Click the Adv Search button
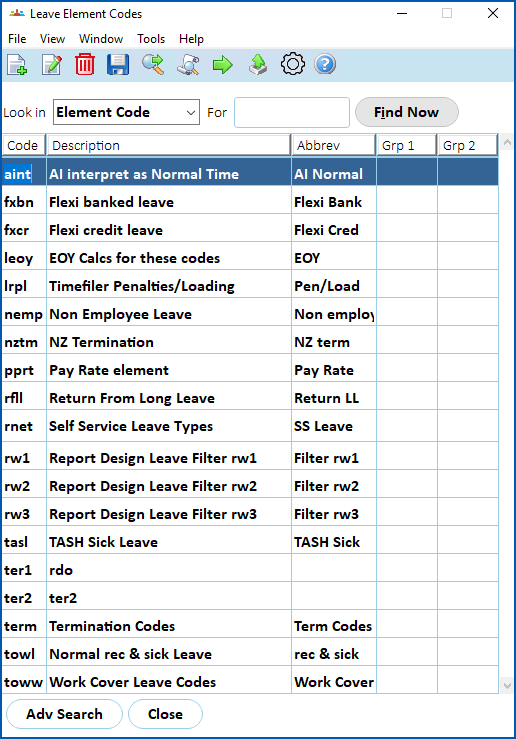Image resolution: width=516 pixels, height=739 pixels. tap(64, 714)
